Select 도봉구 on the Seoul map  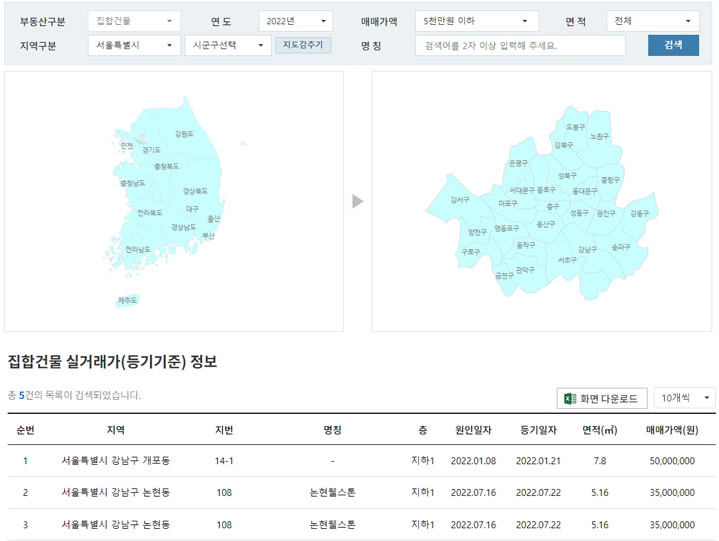click(575, 127)
